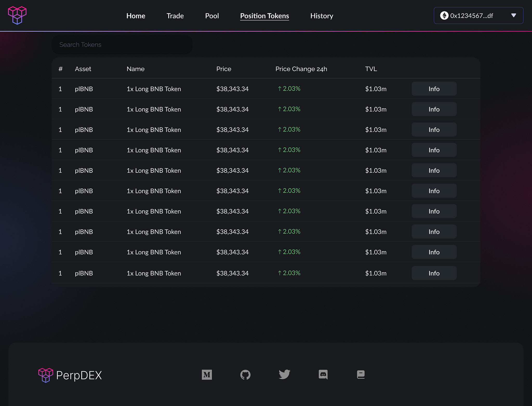Expand the wallet account dropdown arrow
Screen dimensions: 532x406
point(514,15)
